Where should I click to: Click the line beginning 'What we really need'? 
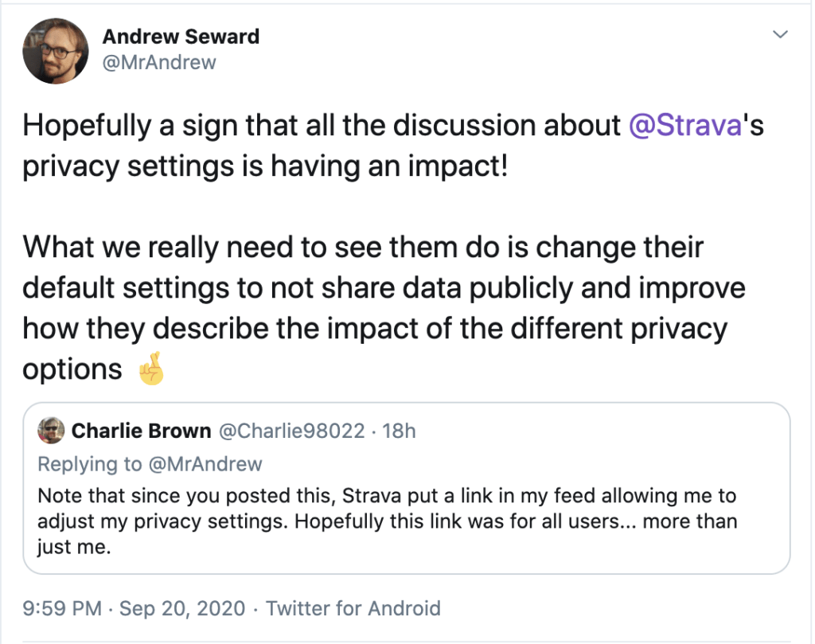pyautogui.click(x=362, y=247)
